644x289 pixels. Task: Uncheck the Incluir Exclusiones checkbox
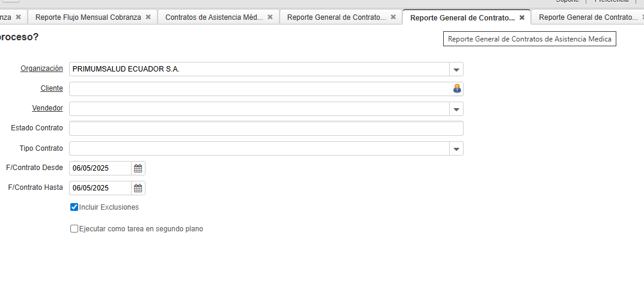click(x=74, y=207)
